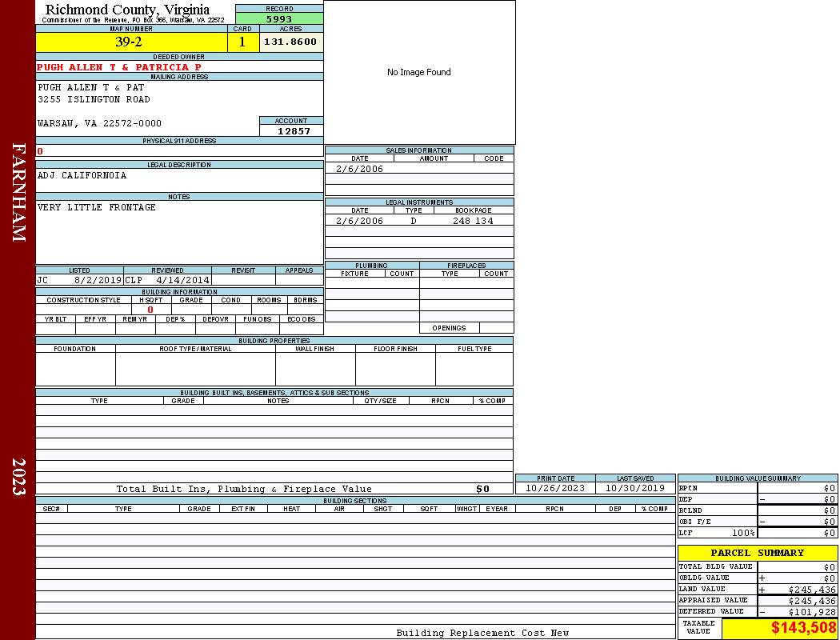Click the record number field 5993

click(279, 19)
